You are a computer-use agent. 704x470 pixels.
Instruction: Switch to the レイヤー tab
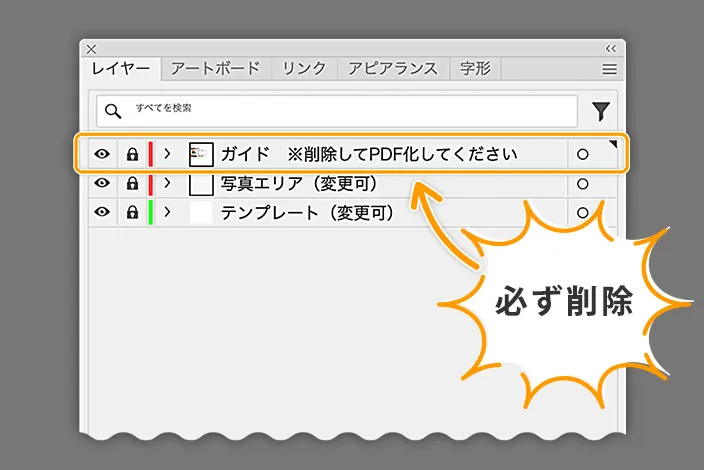pyautogui.click(x=121, y=69)
